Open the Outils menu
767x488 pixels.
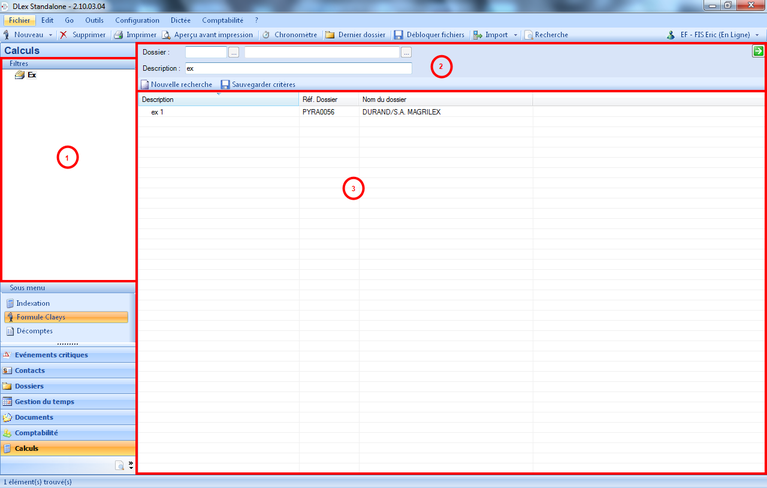pos(94,20)
